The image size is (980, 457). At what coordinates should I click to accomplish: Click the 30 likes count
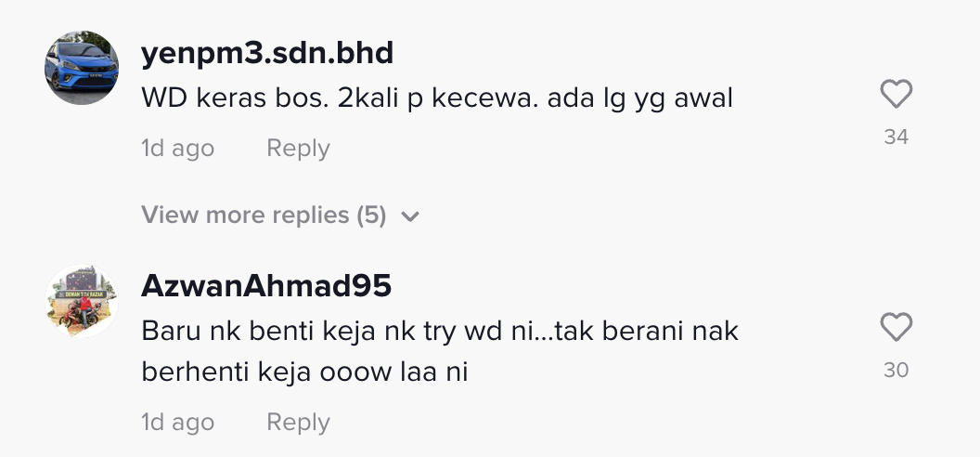896,370
